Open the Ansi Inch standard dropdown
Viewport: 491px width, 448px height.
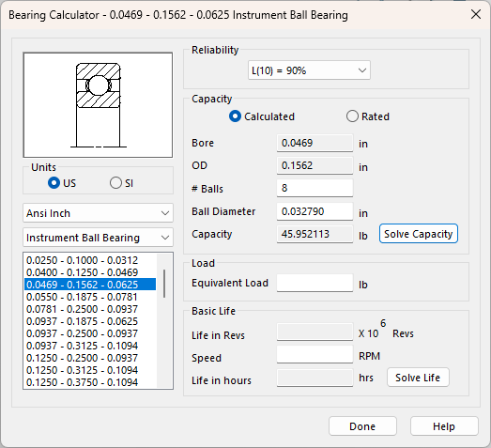point(98,213)
